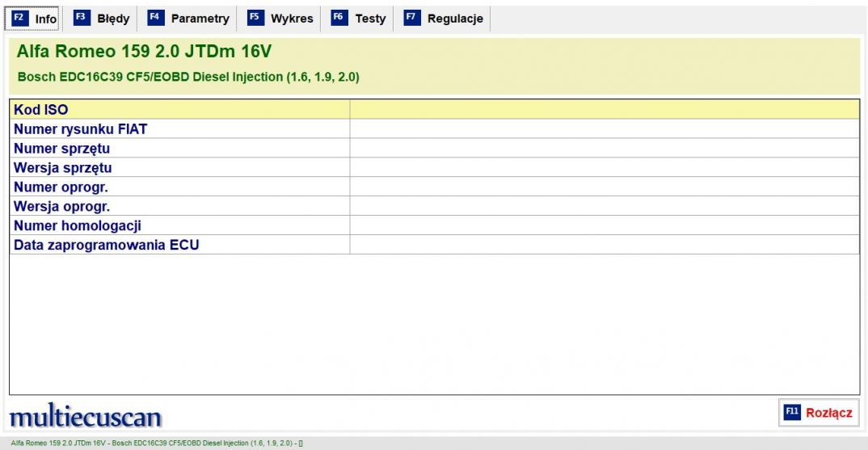Select the Wersja oprogr. row
This screenshot has height=450, width=868.
(435, 207)
